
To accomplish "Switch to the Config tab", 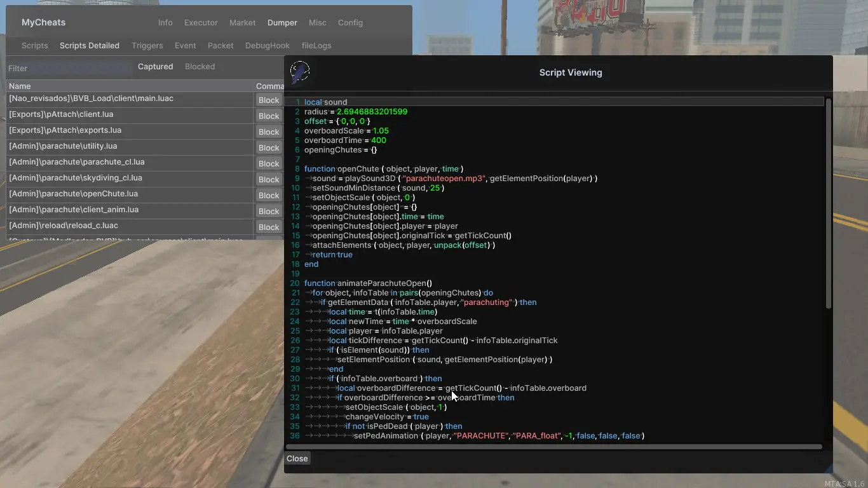I will pyautogui.click(x=350, y=22).
